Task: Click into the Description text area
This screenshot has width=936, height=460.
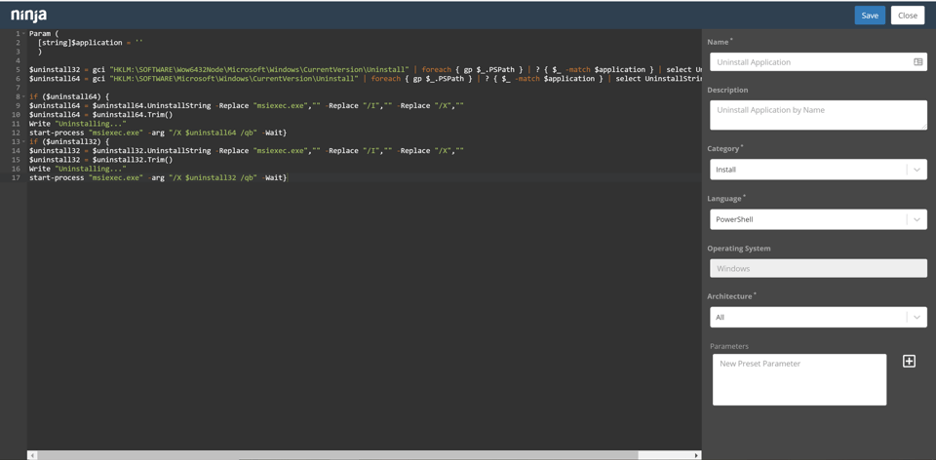Action: tap(817, 114)
